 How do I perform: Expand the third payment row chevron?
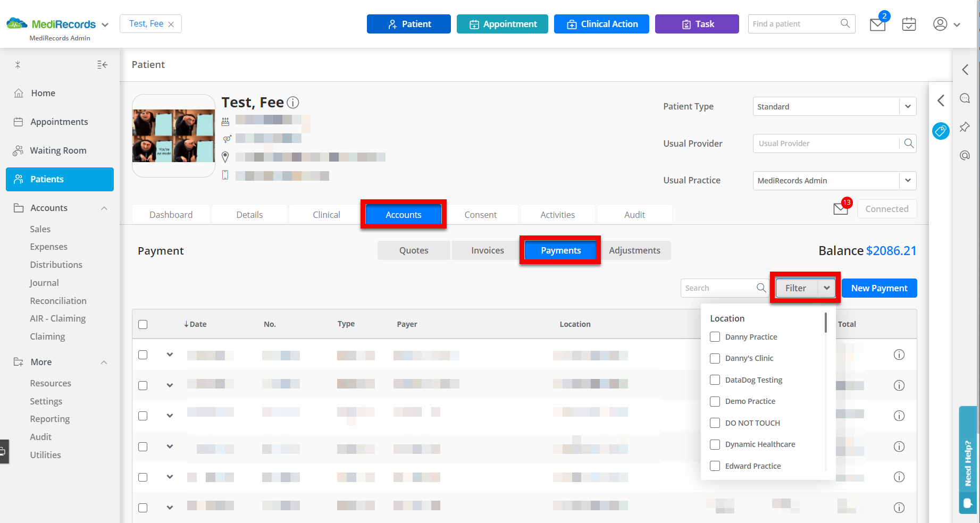(170, 416)
